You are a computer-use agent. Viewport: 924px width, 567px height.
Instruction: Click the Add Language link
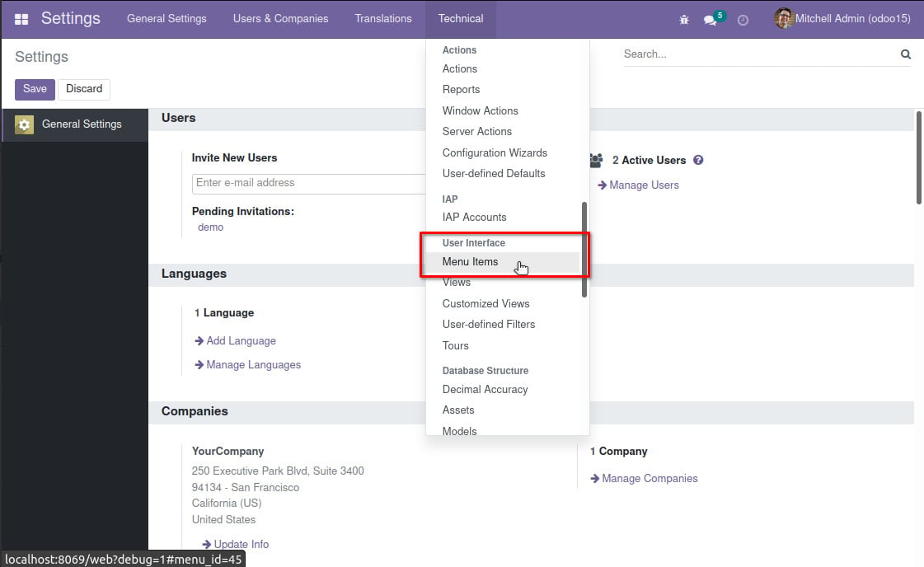pos(235,340)
